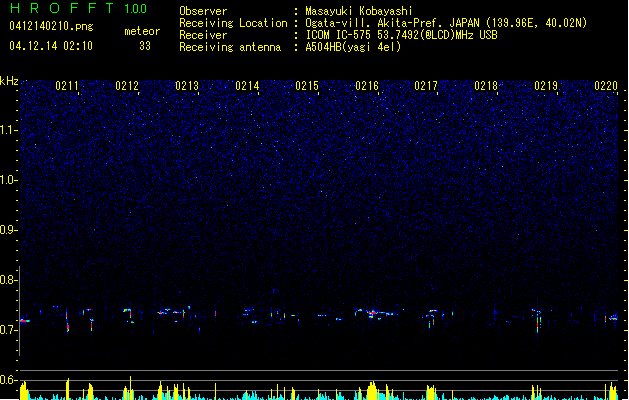Click the 1.1 kHz axis label

point(9,130)
